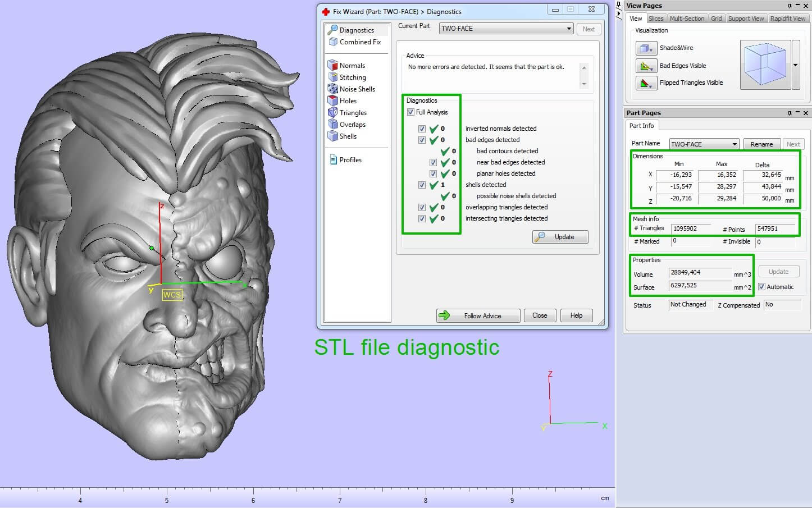Disable the Automatic properties update checkbox
This screenshot has width=812, height=508.
[x=762, y=287]
